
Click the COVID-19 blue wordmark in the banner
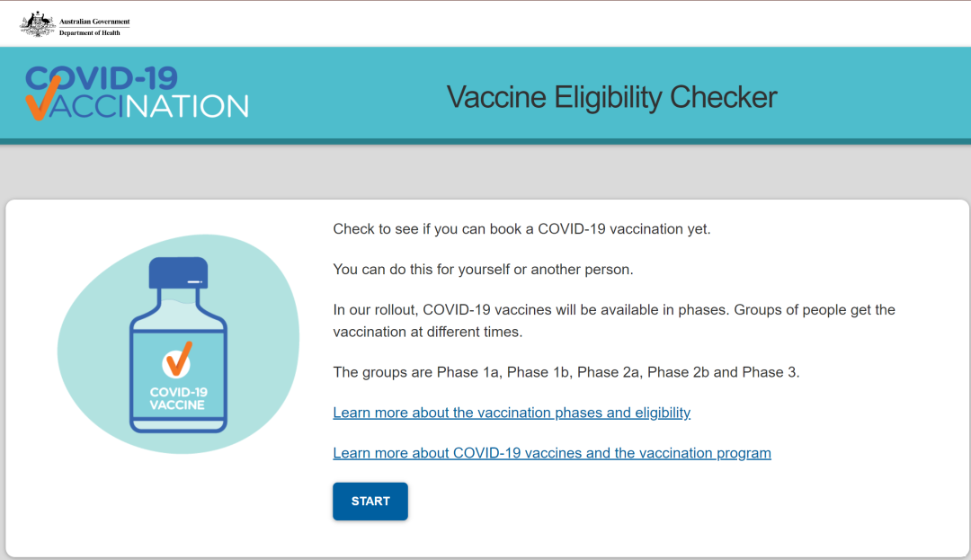coord(102,79)
